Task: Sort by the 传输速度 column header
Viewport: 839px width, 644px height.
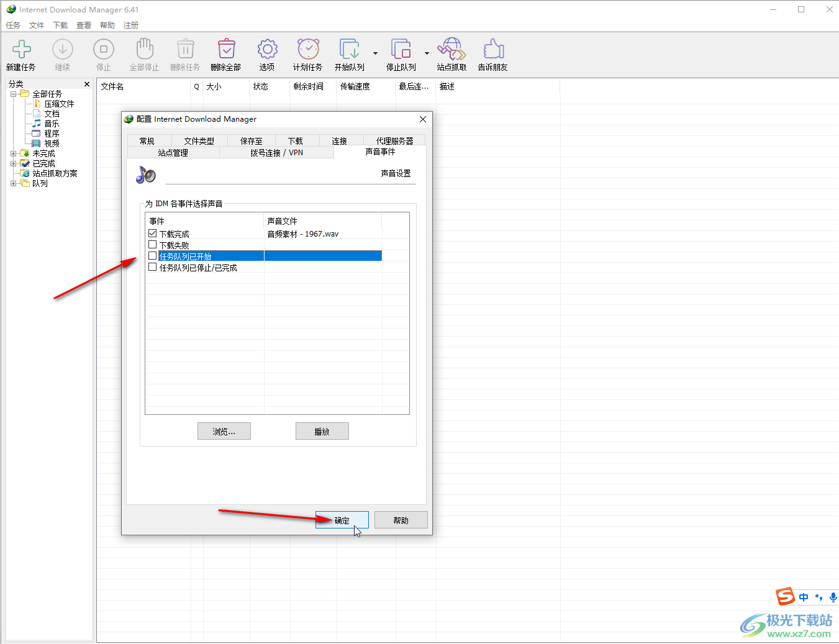Action: point(366,86)
